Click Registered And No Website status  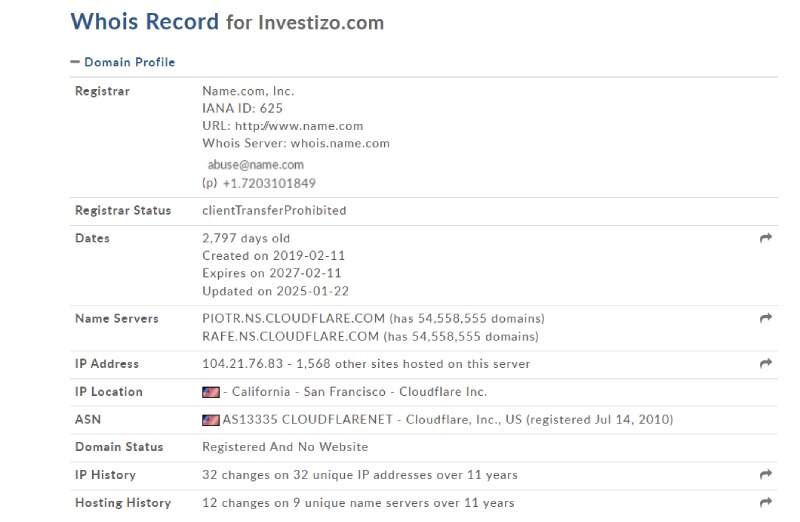(285, 447)
